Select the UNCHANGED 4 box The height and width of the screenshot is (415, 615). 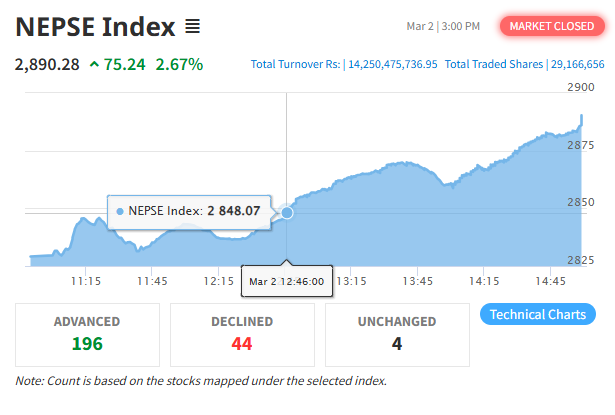pyautogui.click(x=397, y=335)
